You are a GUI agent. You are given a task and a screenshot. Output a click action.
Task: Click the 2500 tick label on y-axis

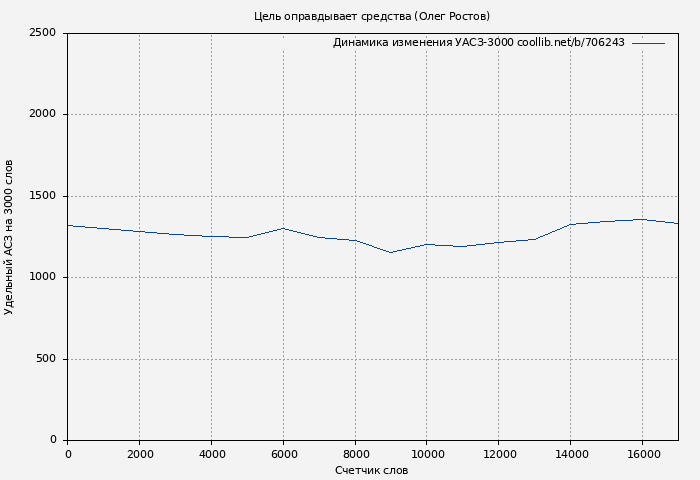click(42, 33)
